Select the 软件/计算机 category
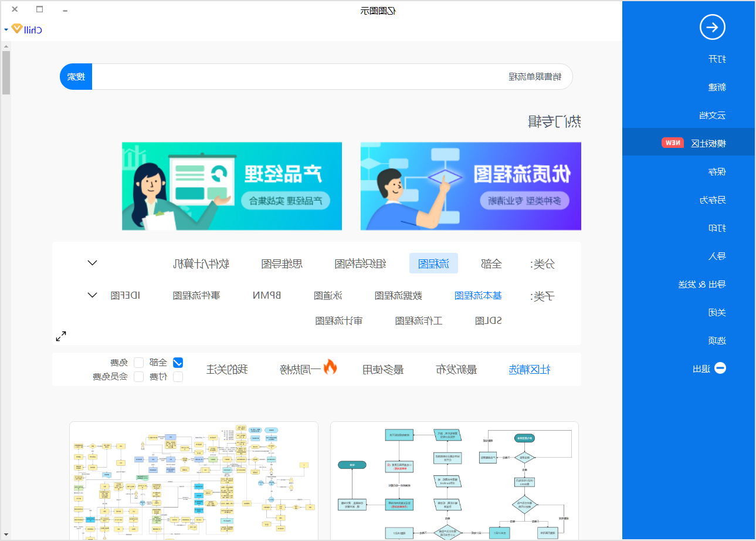Screen dimensions: 756x541 click(201, 263)
